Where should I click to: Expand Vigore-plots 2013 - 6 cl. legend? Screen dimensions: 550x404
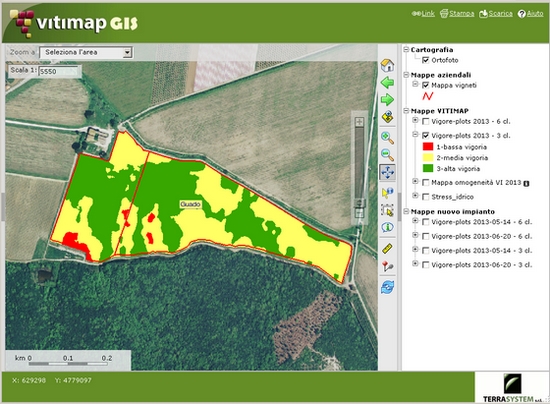415,120
